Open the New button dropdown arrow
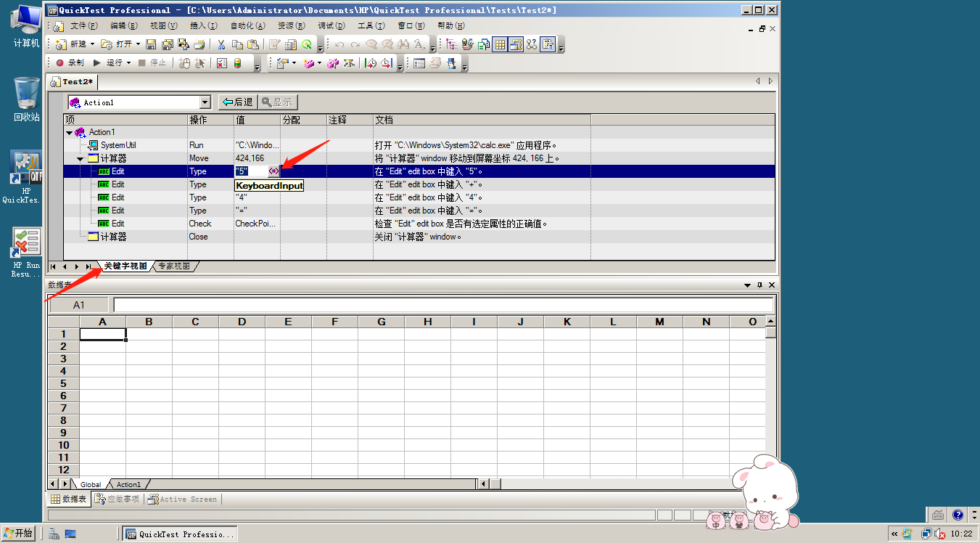Screen dimensions: 980x543 [92, 44]
